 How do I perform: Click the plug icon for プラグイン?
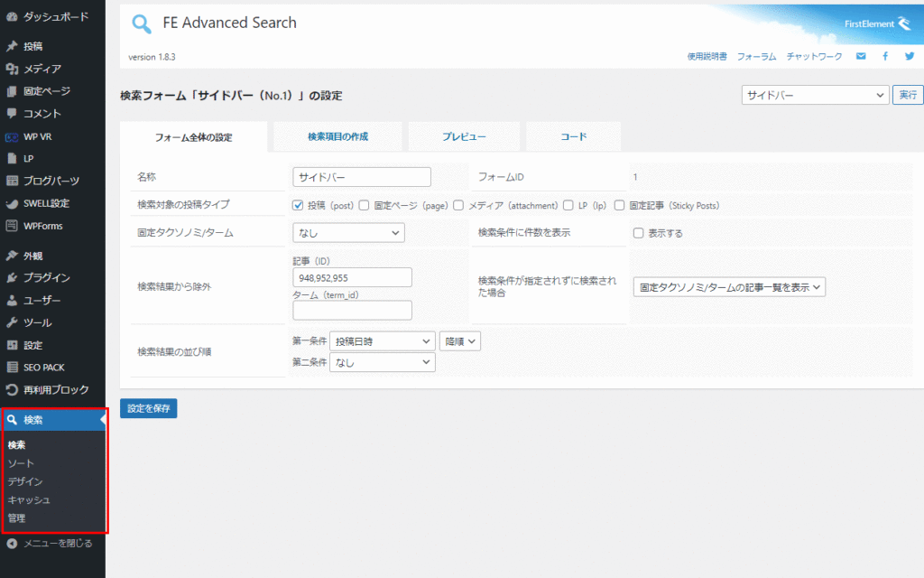(x=12, y=278)
